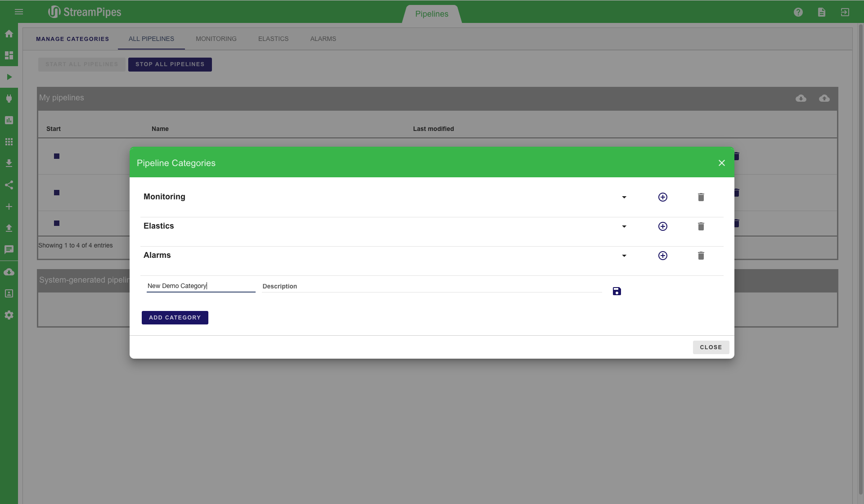864x504 pixels.
Task: Click the settings gear in sidebar
Action: point(9,315)
